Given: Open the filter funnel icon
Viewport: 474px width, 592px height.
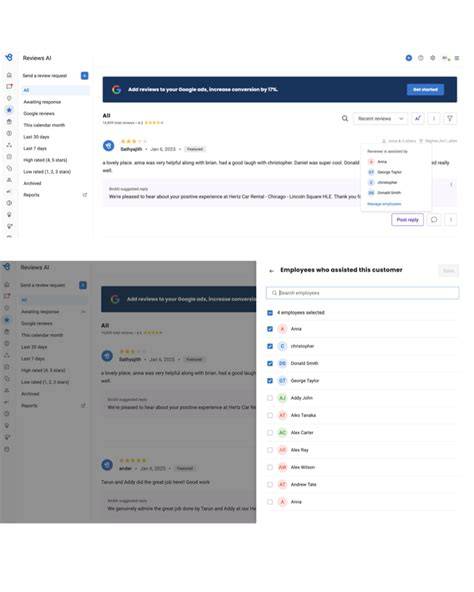Looking at the screenshot, I should (x=449, y=119).
